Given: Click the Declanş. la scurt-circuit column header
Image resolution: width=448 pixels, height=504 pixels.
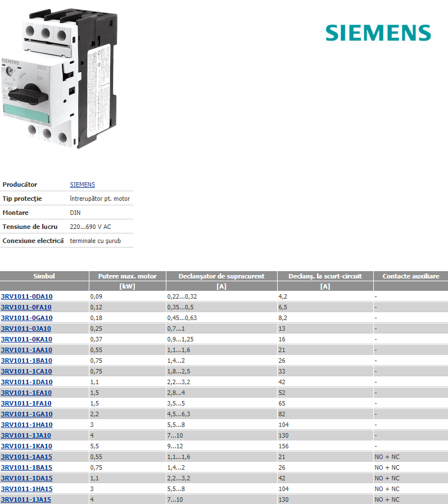Looking at the screenshot, I should [325, 276].
